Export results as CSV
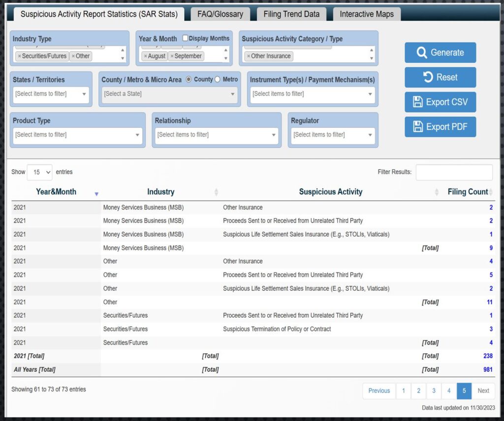This screenshot has width=504, height=421. [x=440, y=102]
